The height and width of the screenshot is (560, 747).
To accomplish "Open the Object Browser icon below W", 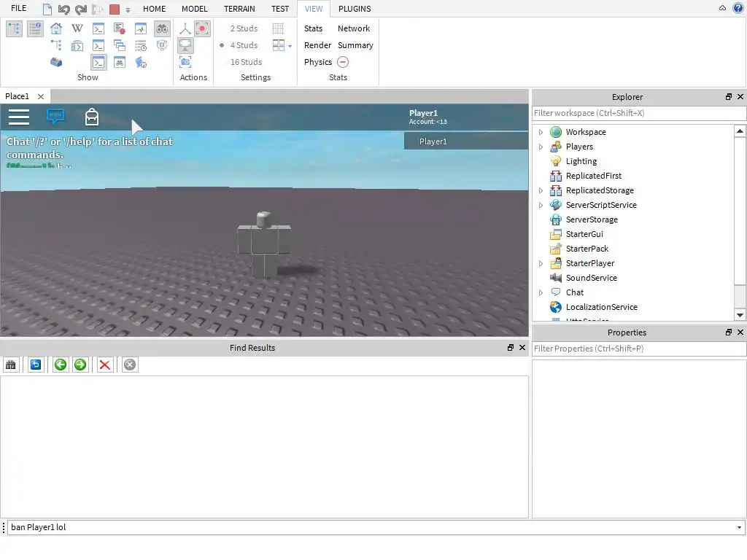I will tap(77, 45).
